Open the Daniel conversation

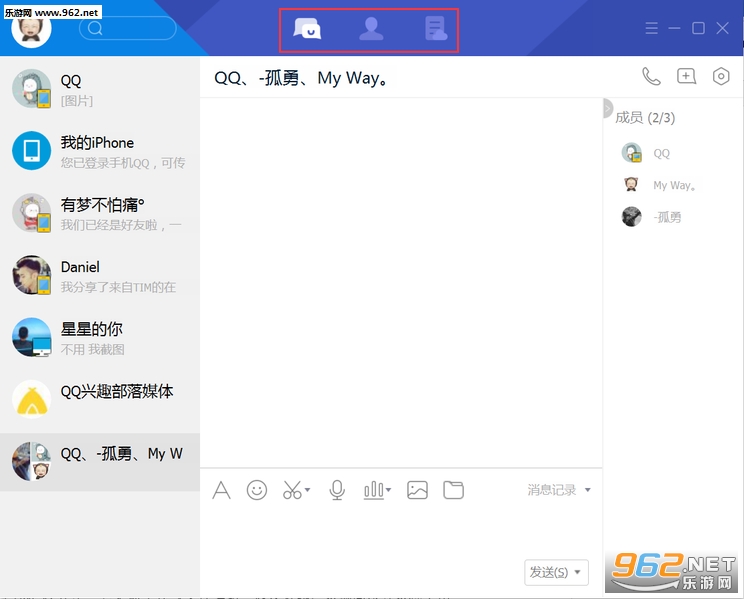[x=100, y=275]
